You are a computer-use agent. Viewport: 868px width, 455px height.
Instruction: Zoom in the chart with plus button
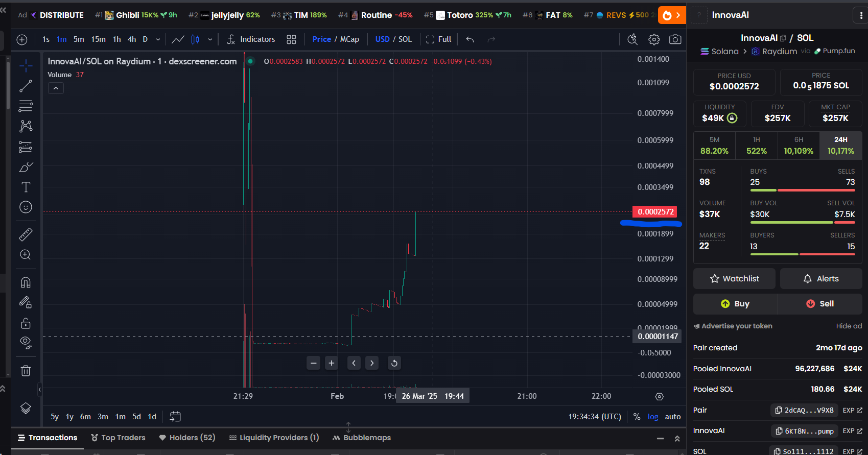(332, 363)
